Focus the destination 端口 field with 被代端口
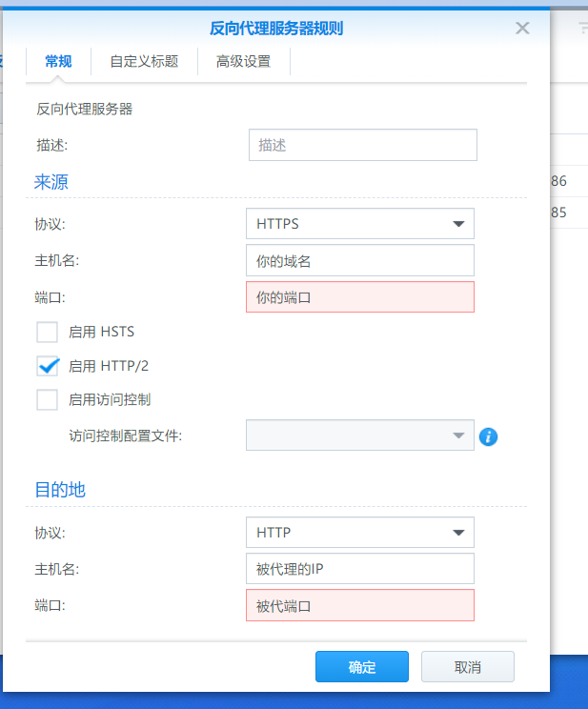 359,605
